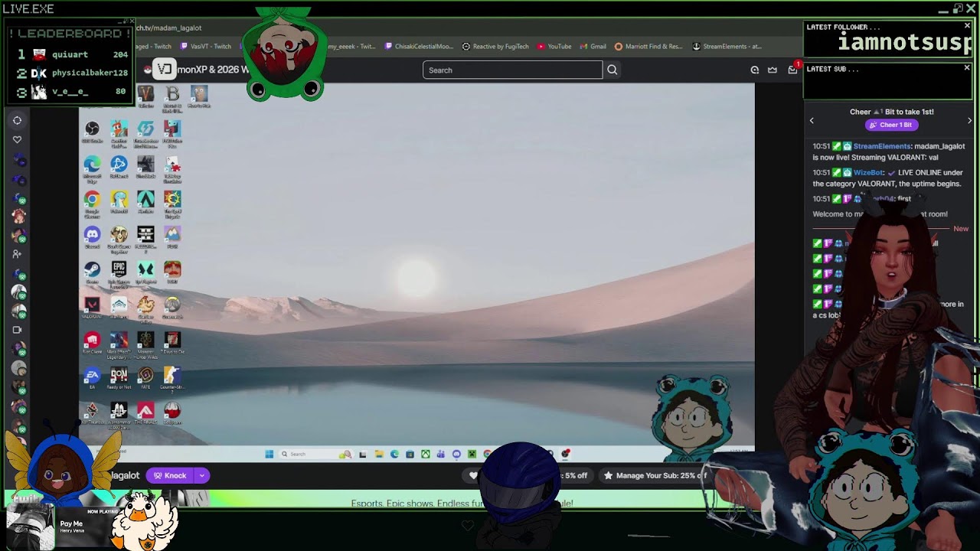Open the Reactive by FugiTech bookmark

pos(495,46)
